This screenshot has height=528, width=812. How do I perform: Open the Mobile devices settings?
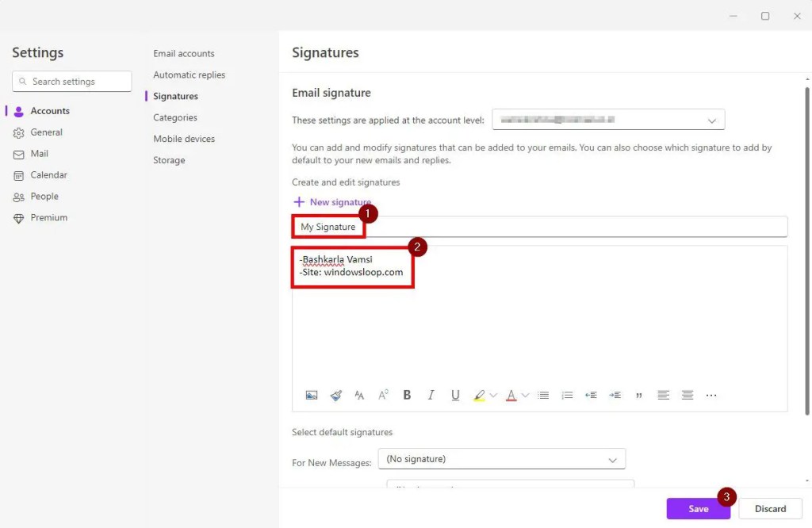[184, 139]
